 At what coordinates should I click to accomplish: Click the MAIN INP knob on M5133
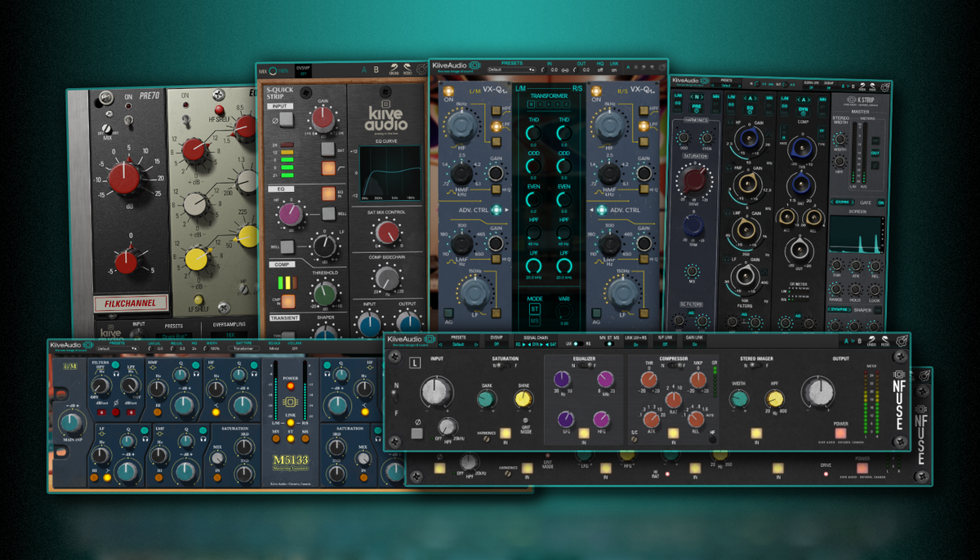point(71,423)
